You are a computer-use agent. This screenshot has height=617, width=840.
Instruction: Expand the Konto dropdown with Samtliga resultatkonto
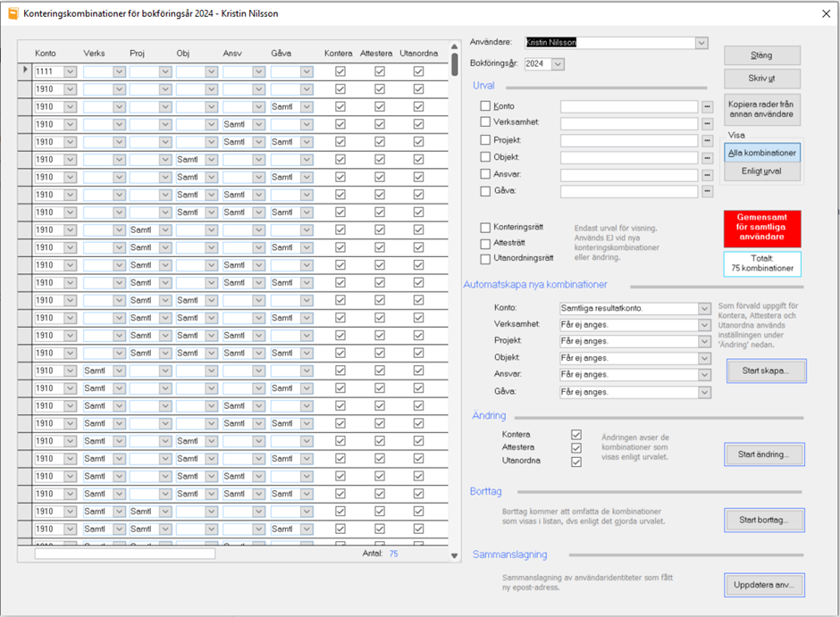[704, 308]
